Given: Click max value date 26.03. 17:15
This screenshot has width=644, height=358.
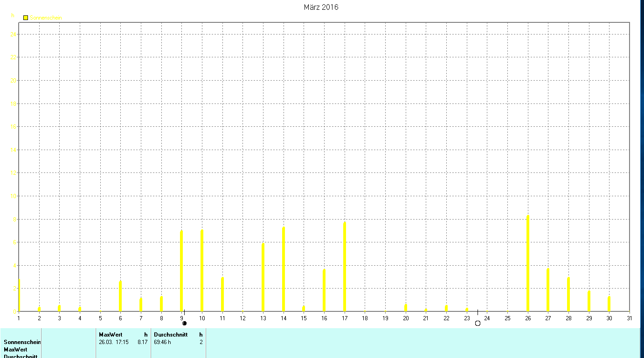Looking at the screenshot, I should (114, 342).
